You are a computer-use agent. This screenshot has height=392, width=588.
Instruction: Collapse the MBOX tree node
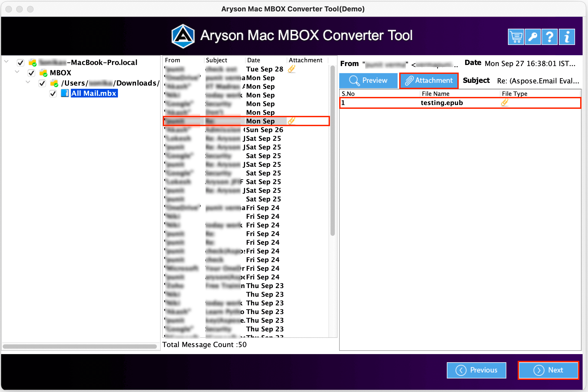click(x=17, y=72)
